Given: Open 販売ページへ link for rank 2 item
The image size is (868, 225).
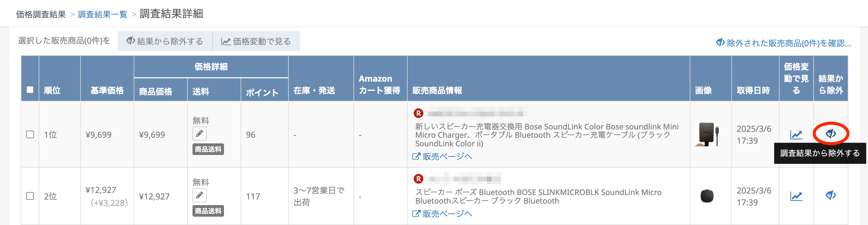Looking at the screenshot, I should [x=442, y=213].
